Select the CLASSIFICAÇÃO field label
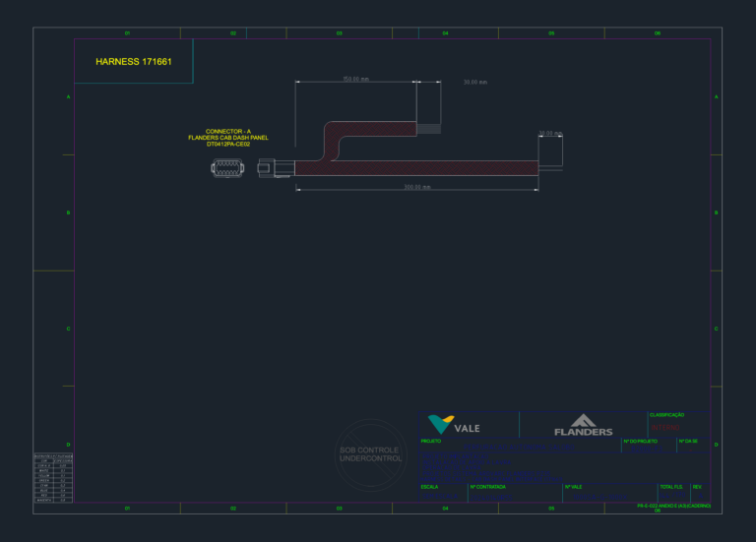756x542 pixels. pyautogui.click(x=666, y=415)
